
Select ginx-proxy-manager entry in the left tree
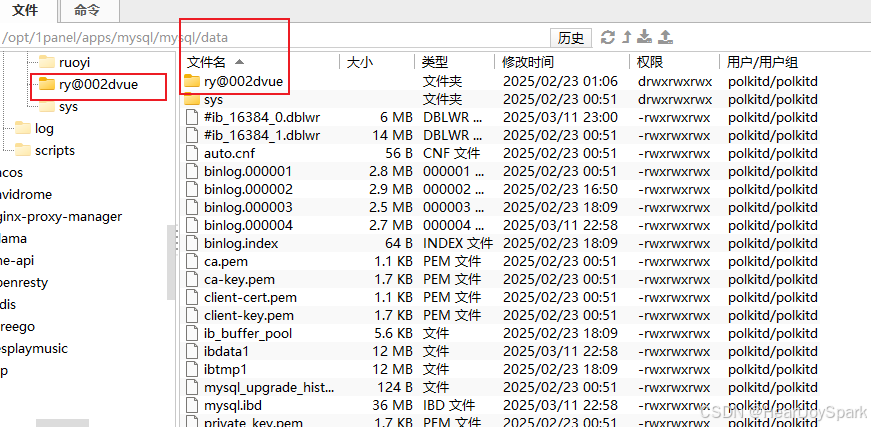click(x=61, y=217)
